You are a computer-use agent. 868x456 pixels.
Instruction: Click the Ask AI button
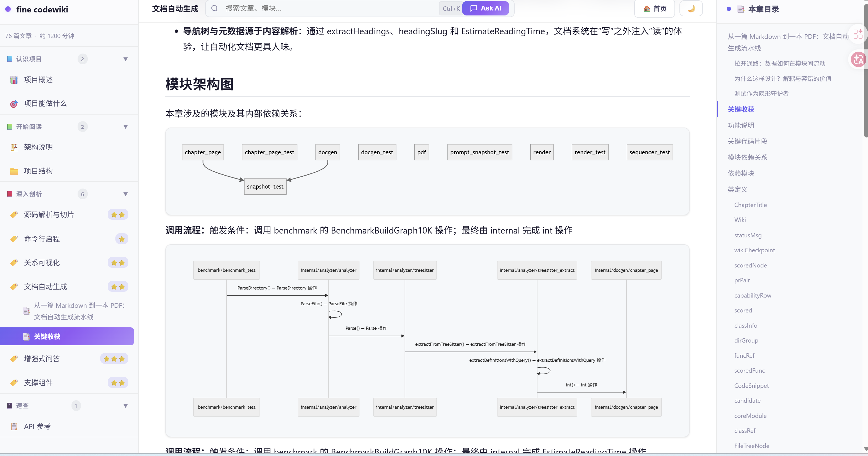pyautogui.click(x=485, y=9)
